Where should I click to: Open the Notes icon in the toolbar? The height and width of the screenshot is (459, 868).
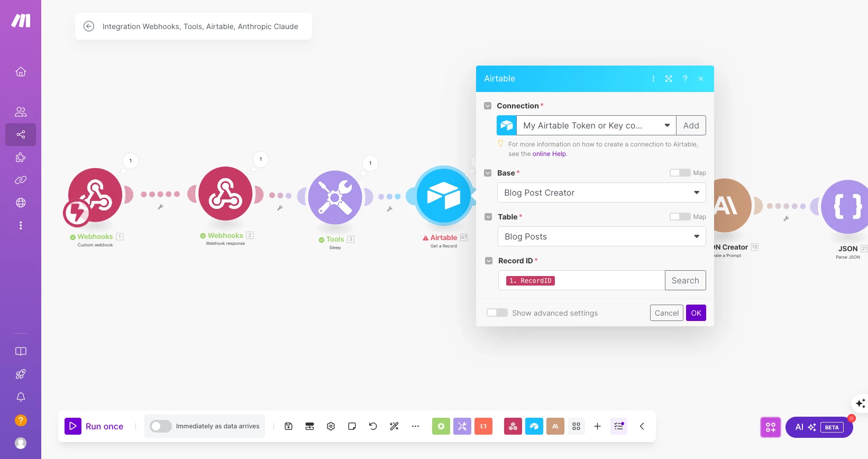pos(352,426)
